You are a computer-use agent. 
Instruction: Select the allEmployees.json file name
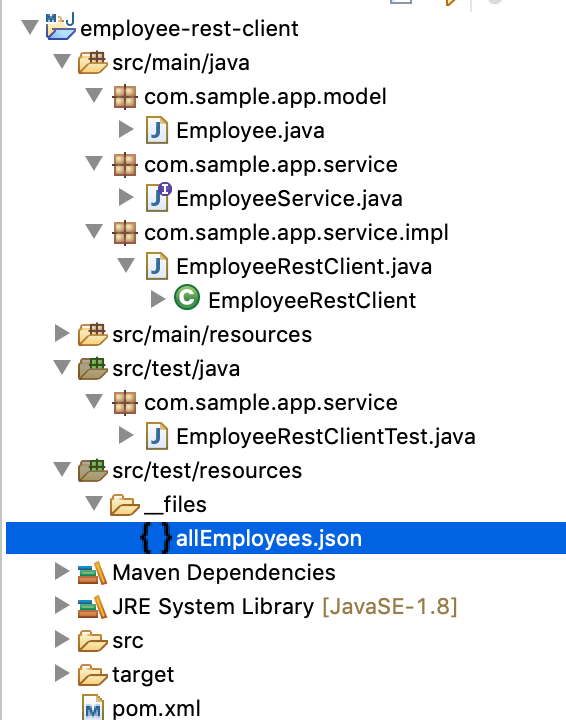269,539
